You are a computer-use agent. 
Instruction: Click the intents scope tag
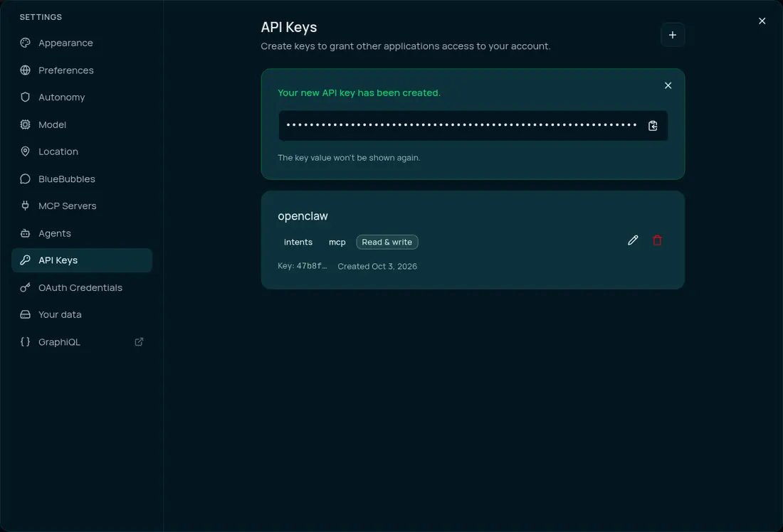pos(298,242)
